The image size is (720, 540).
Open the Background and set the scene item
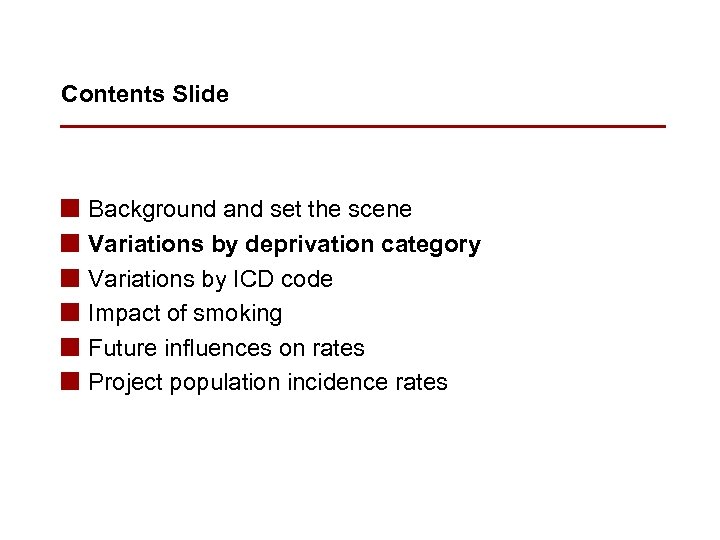coord(250,209)
